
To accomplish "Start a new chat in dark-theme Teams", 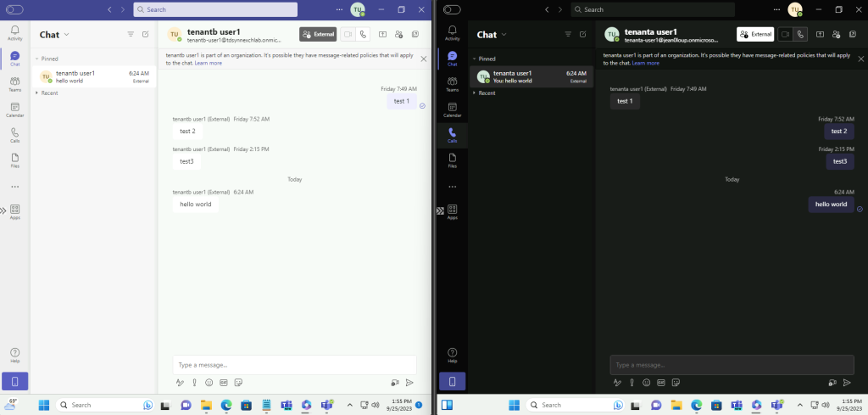I will coord(583,34).
